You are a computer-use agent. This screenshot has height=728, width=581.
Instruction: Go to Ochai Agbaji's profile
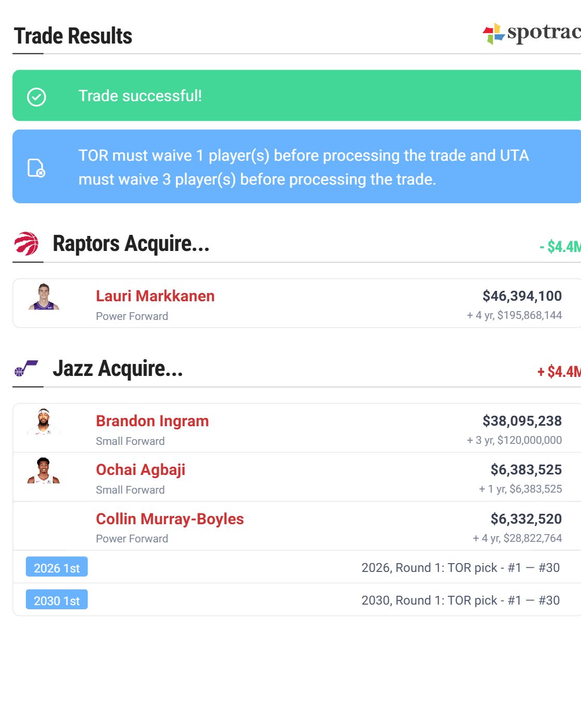pos(140,470)
